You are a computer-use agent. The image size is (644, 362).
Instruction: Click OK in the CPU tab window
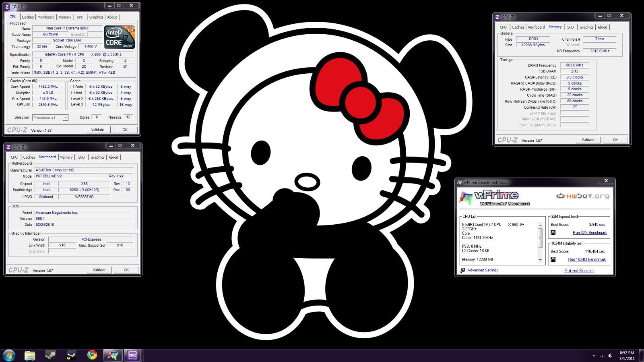tap(125, 130)
